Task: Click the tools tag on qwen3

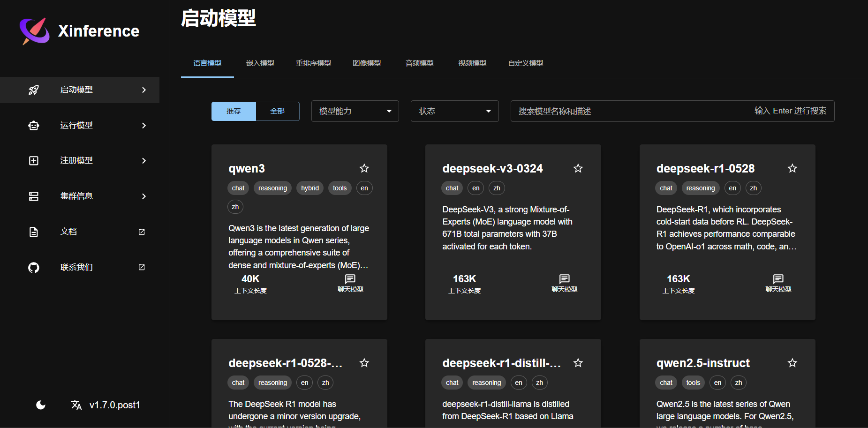Action: 340,188
